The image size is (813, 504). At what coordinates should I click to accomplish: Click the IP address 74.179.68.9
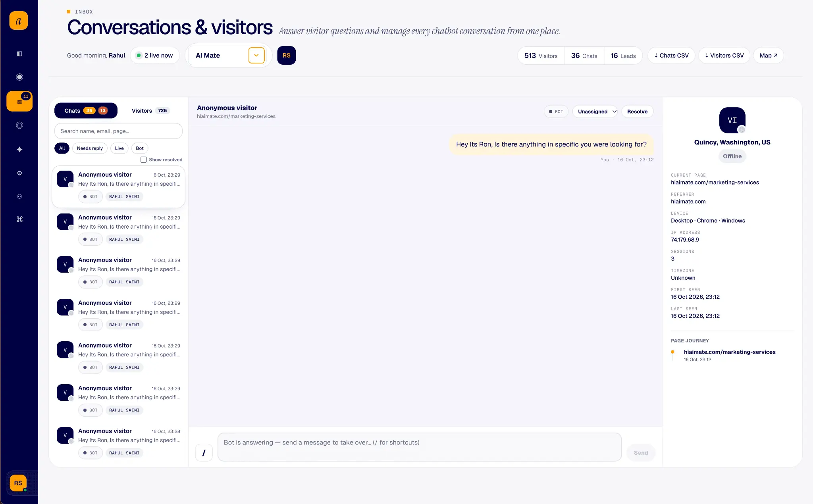point(685,240)
